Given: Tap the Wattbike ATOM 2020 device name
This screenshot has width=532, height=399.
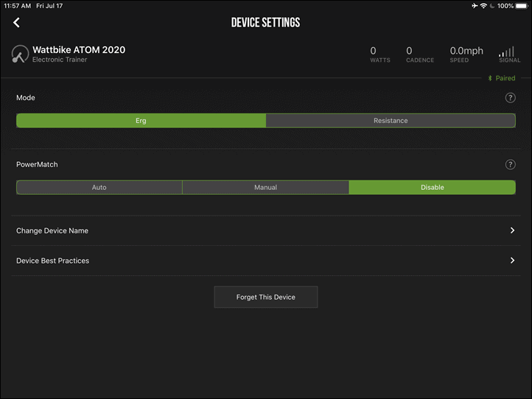Looking at the screenshot, I should (79, 50).
